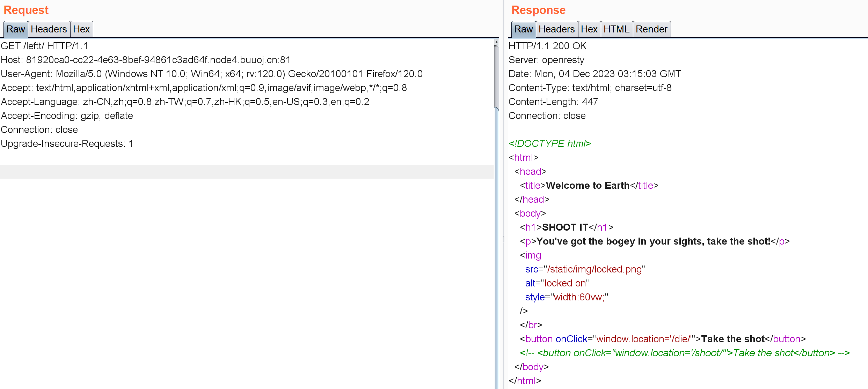Screen dimensions: 868x389
Task: Open the Response Hex tab
Action: click(x=589, y=29)
